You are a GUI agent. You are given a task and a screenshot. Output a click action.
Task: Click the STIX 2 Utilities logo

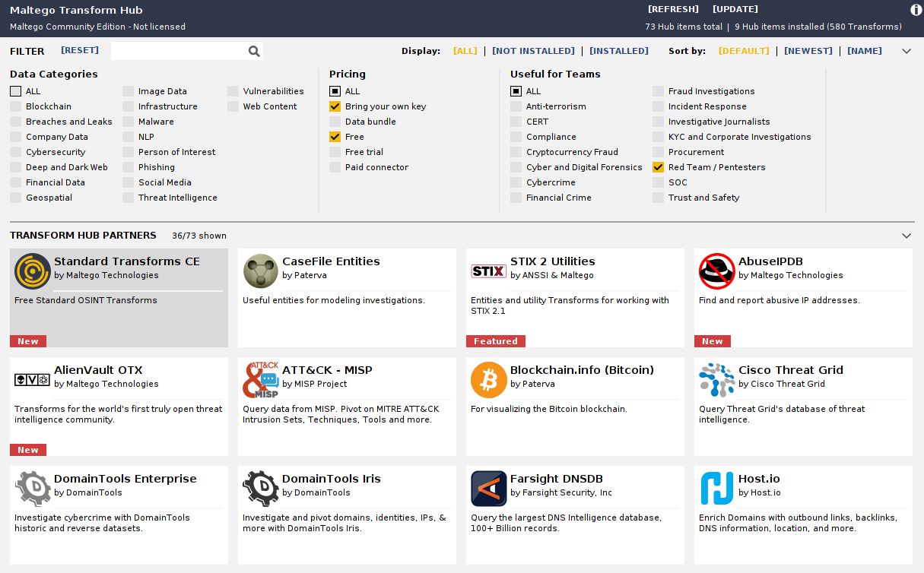tap(489, 271)
